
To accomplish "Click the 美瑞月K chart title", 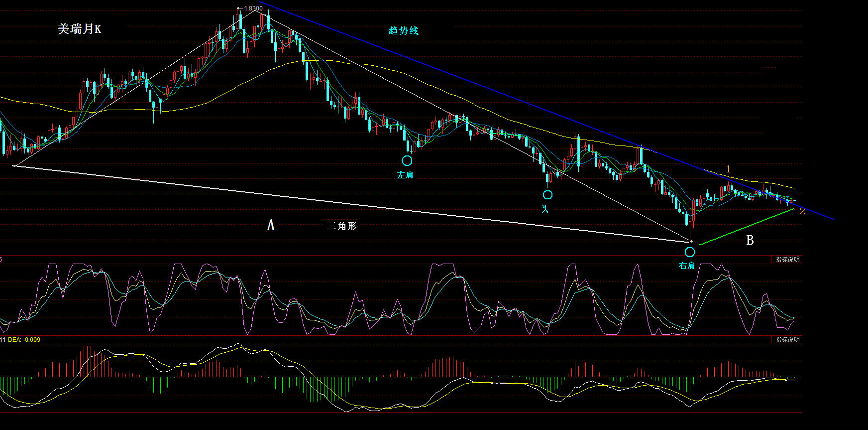I will (x=79, y=29).
